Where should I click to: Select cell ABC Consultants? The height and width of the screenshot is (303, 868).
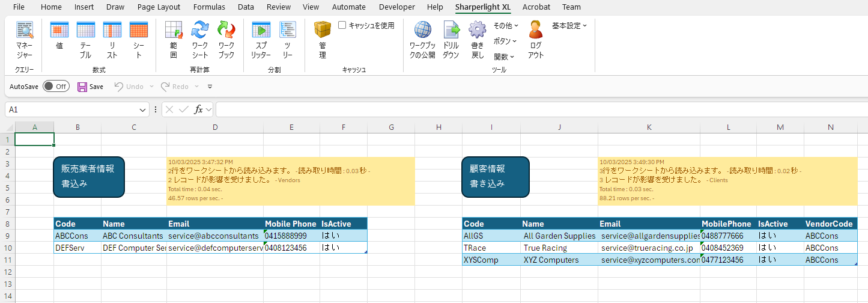(x=133, y=236)
